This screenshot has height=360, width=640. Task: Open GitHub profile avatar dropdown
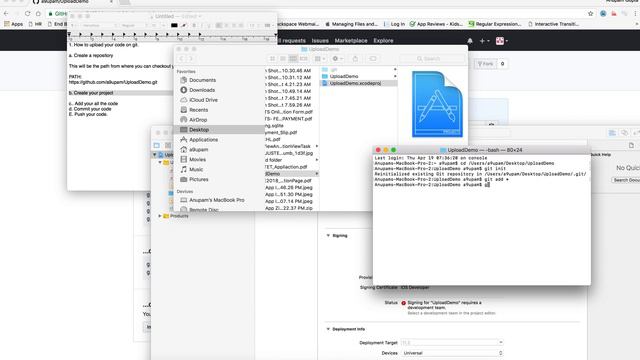point(502,41)
